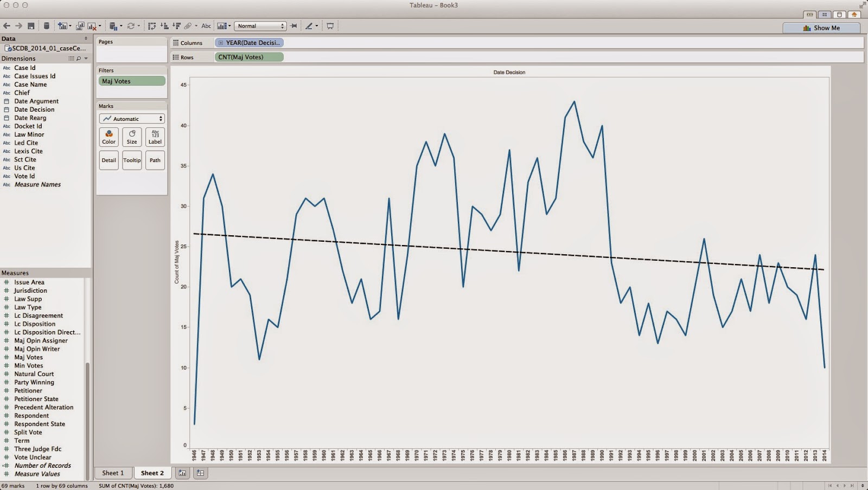Click the sort ascending toolbar icon
Screen dimensions: 868x490
(164, 26)
